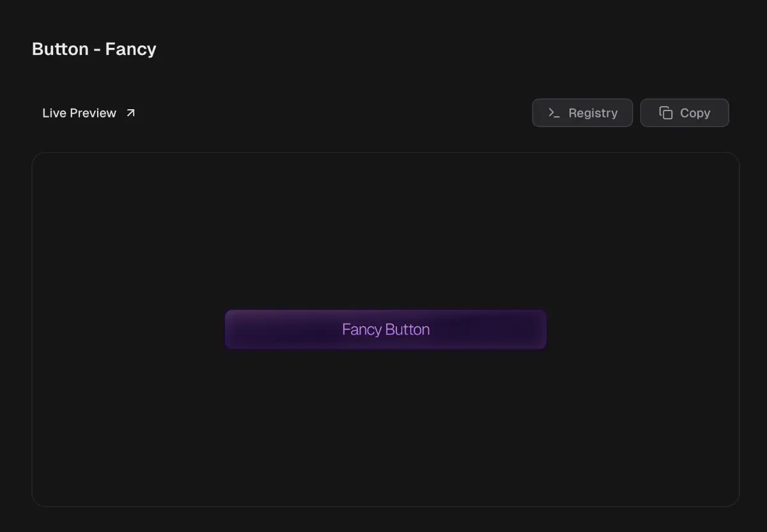Click the overlapping squares copy icon

click(x=666, y=113)
